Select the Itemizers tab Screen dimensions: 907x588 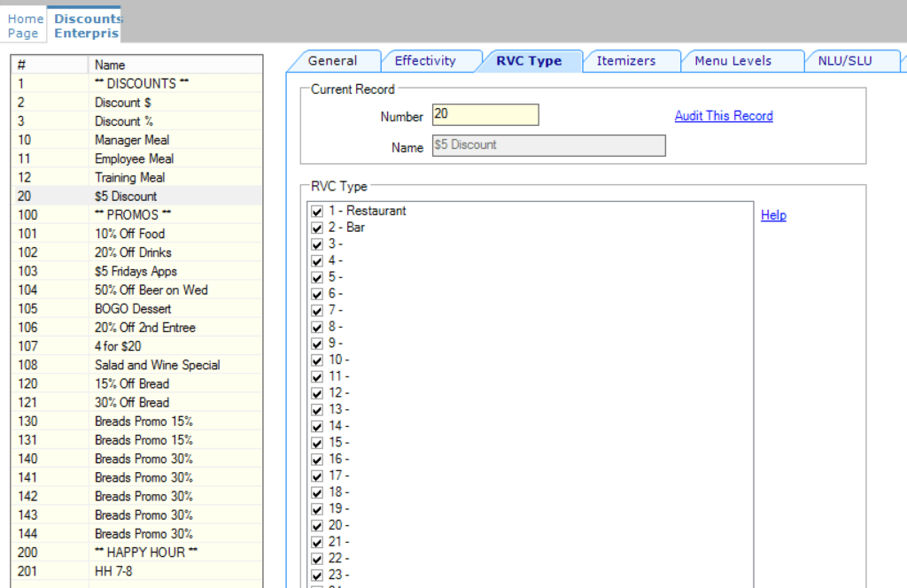[x=625, y=61]
